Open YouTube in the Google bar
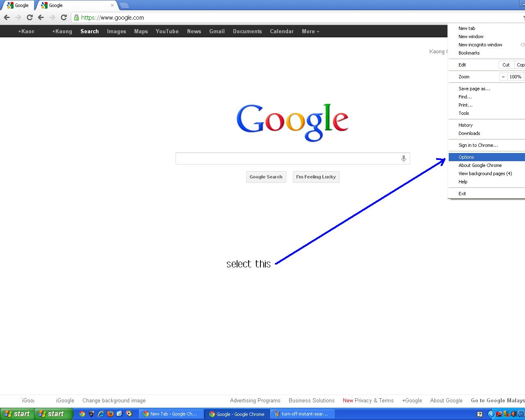This screenshot has width=525, height=420. click(x=167, y=31)
